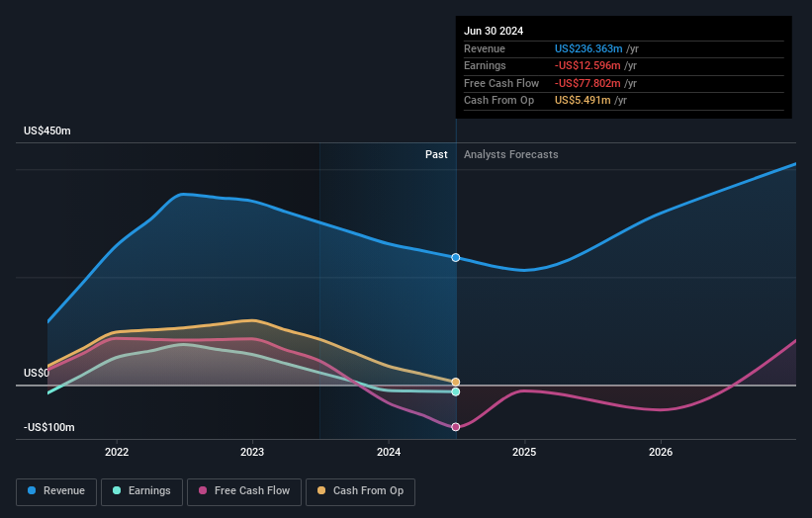Click the Analysts Forecasts label
The height and width of the screenshot is (518, 812).
(510, 155)
